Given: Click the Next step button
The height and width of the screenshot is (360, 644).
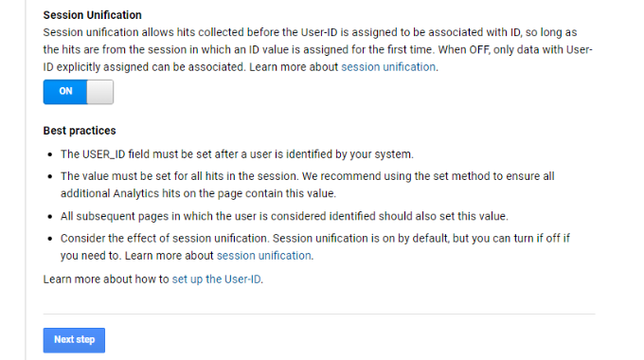Looking at the screenshot, I should point(74,340).
